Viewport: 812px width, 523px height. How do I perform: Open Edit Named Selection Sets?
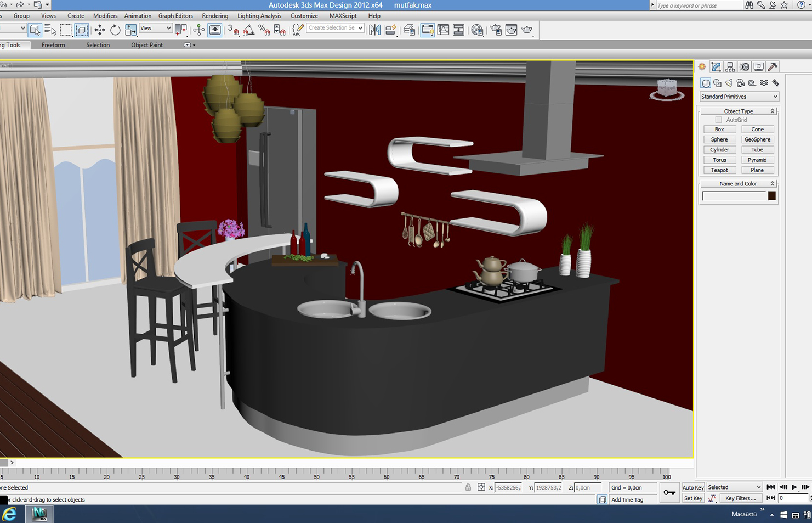(297, 30)
